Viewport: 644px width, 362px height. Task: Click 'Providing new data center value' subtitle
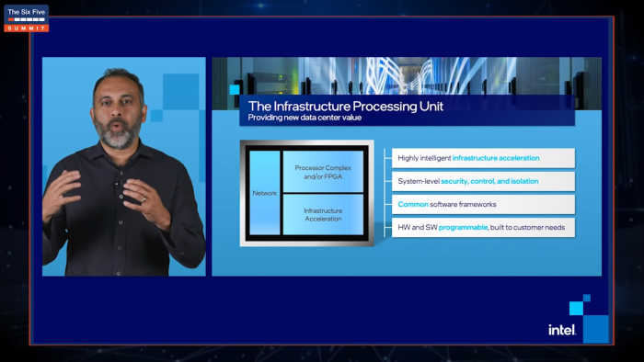tap(305, 118)
